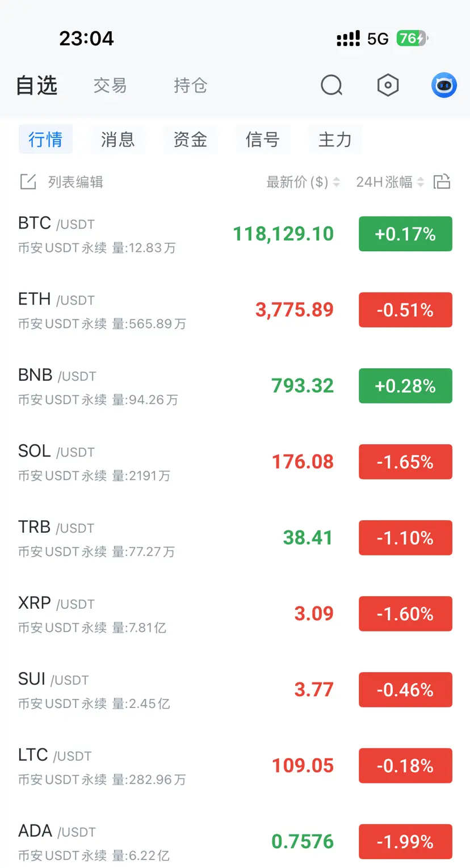Viewport: 470px width, 868px height.
Task: Switch to the 持仓 tab
Action: pos(191,86)
